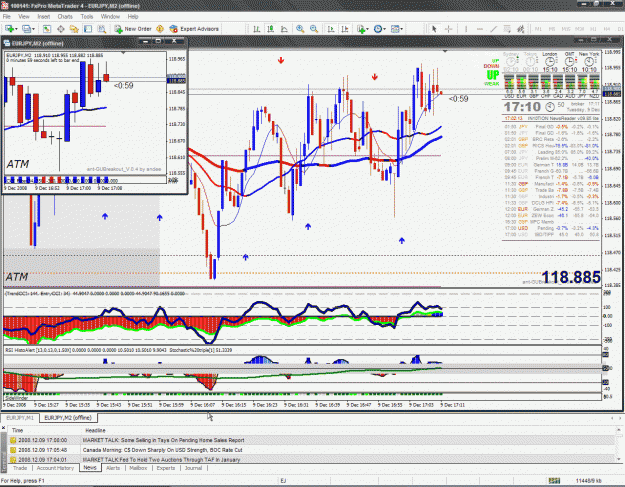The width and height of the screenshot is (625, 487).
Task: Select the Equidistant Channel tool
Action: click(507, 29)
